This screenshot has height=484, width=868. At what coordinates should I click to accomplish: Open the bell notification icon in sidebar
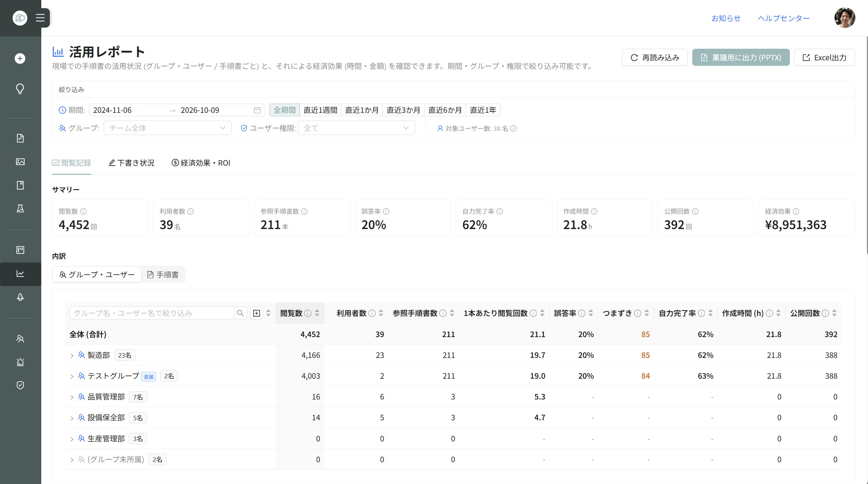click(x=20, y=297)
